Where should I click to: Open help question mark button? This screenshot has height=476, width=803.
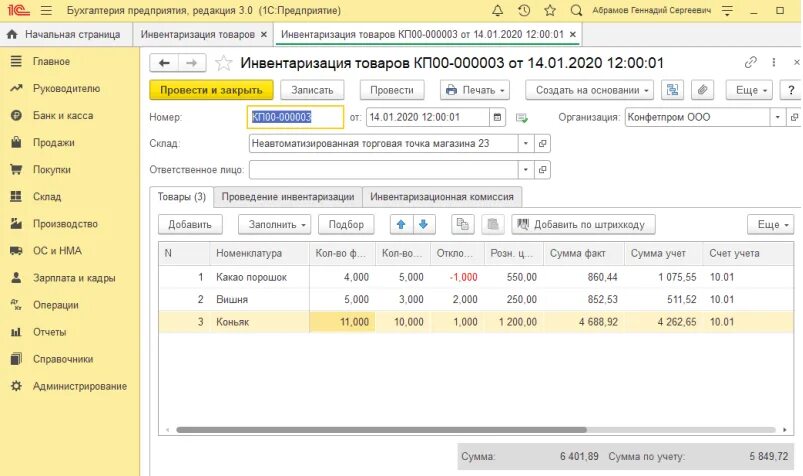tap(791, 90)
